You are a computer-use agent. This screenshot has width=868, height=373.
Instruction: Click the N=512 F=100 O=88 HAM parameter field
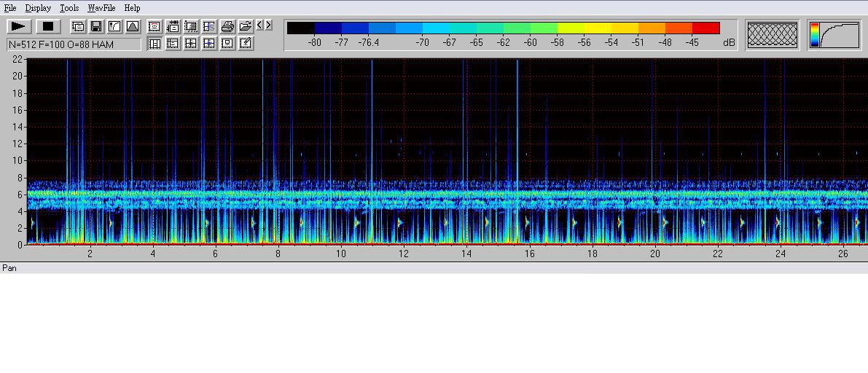point(74,44)
